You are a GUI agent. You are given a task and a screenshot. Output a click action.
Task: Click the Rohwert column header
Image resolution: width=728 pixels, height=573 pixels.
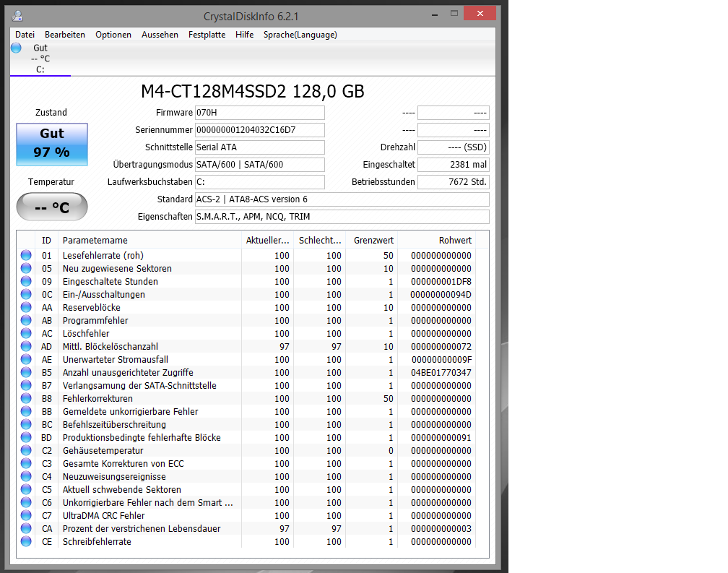coord(436,241)
